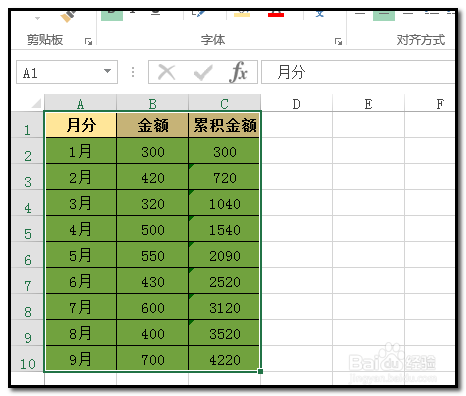Click the cell containing 9月

click(x=81, y=358)
